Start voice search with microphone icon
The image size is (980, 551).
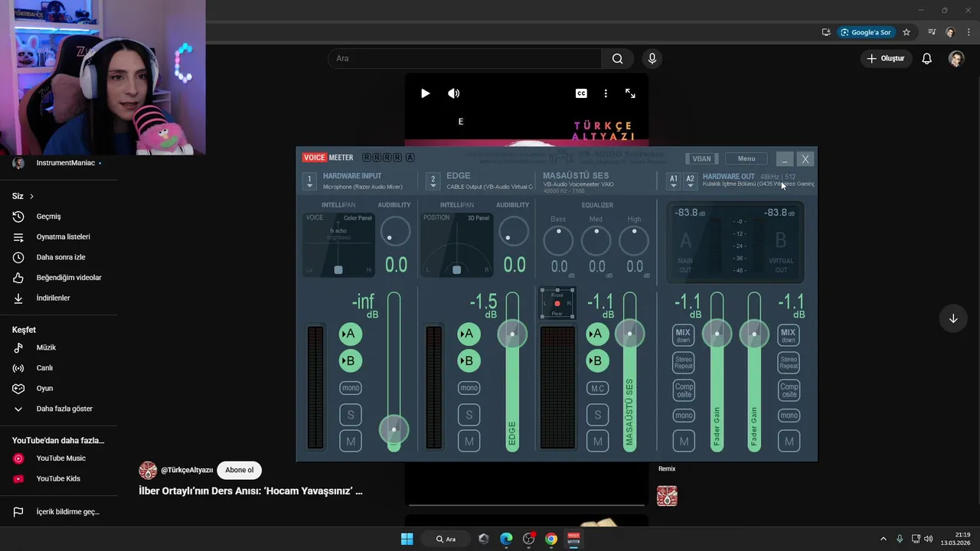652,59
